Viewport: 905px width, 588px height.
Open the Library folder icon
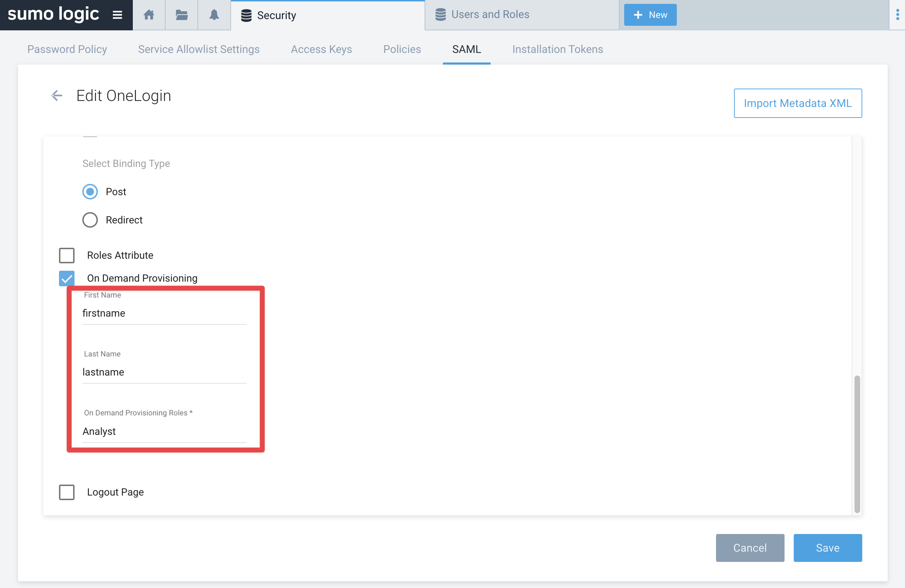[181, 15]
